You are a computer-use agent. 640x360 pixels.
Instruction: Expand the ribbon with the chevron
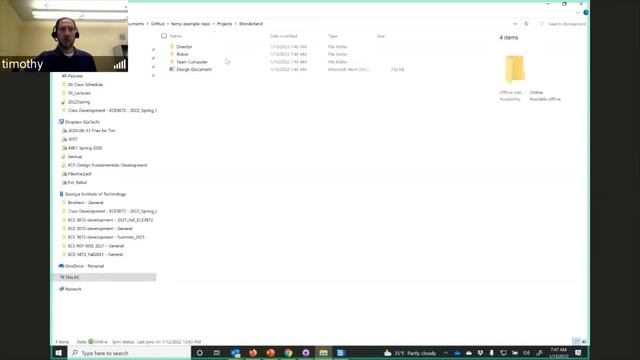coord(578,13)
